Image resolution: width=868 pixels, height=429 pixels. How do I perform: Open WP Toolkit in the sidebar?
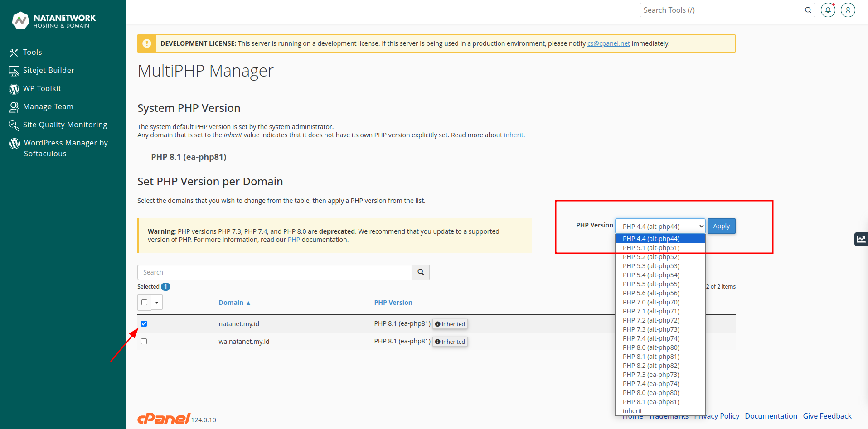coord(35,88)
